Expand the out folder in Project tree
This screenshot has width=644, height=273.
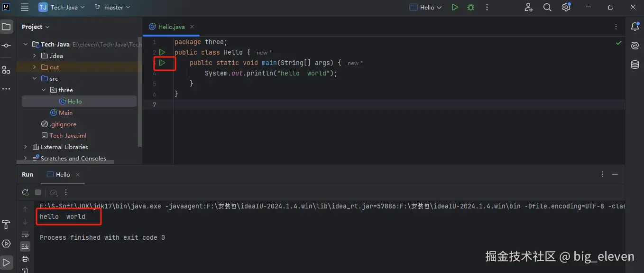click(x=35, y=67)
